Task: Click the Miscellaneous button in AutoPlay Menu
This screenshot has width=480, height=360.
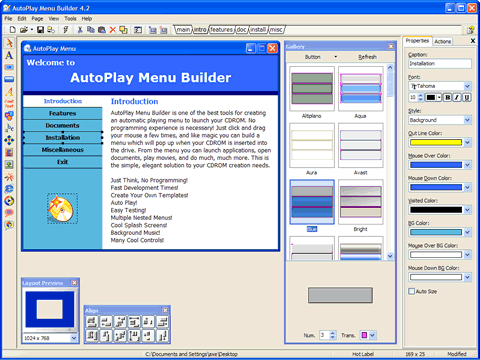Action: coord(63,150)
